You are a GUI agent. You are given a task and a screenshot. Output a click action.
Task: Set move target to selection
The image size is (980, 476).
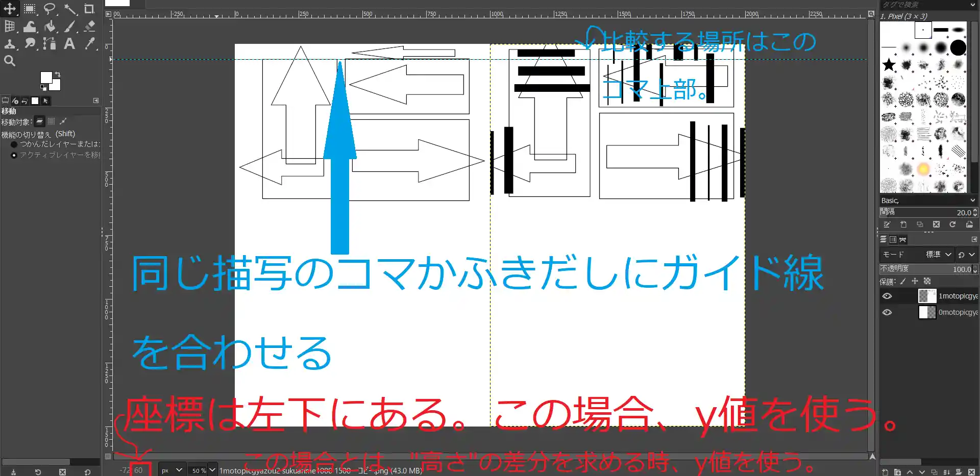point(51,121)
